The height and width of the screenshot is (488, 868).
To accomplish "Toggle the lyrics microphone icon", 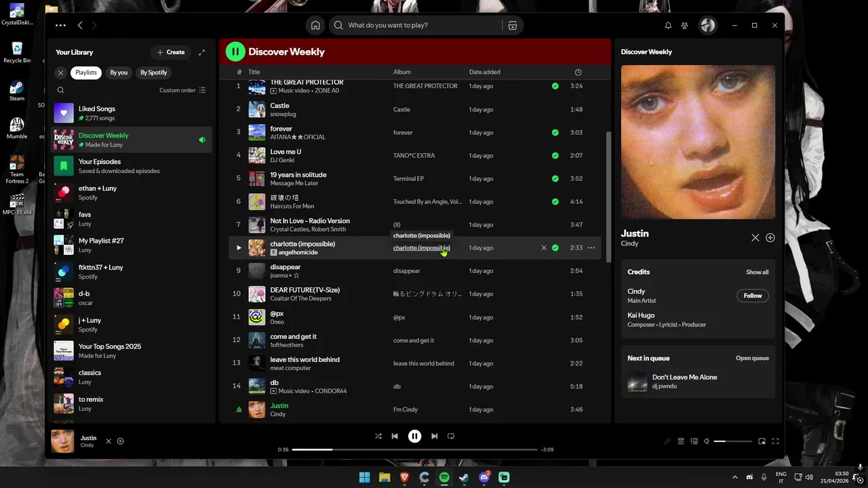I will pyautogui.click(x=667, y=441).
